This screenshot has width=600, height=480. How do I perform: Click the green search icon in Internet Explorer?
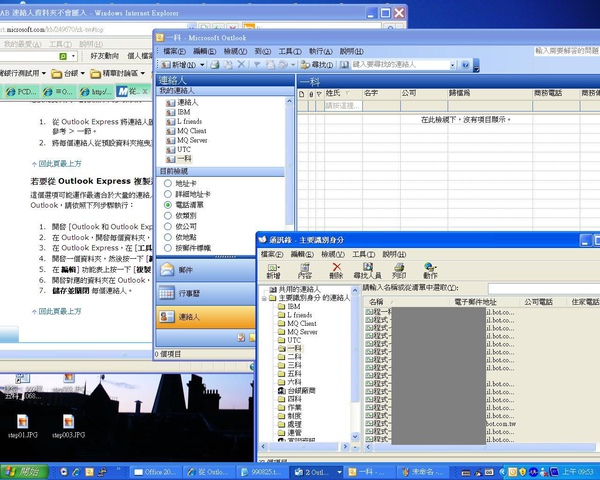[x=63, y=56]
